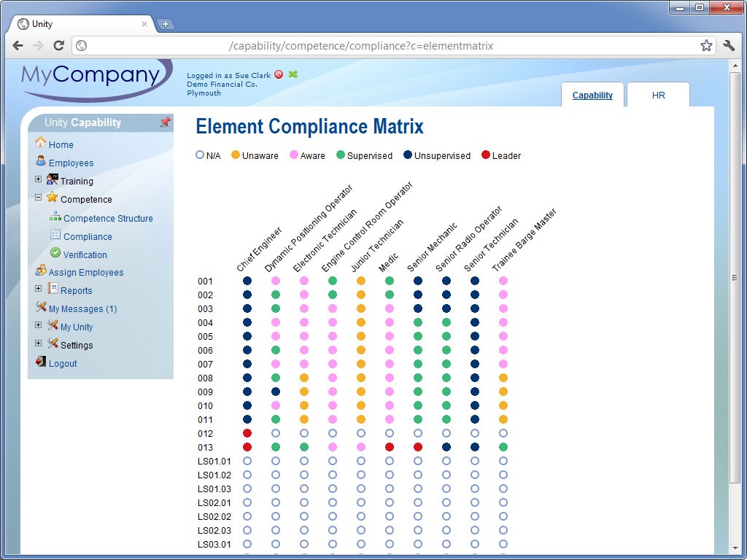Image resolution: width=747 pixels, height=560 pixels.
Task: Click the Compliance table icon
Action: pyautogui.click(x=55, y=234)
